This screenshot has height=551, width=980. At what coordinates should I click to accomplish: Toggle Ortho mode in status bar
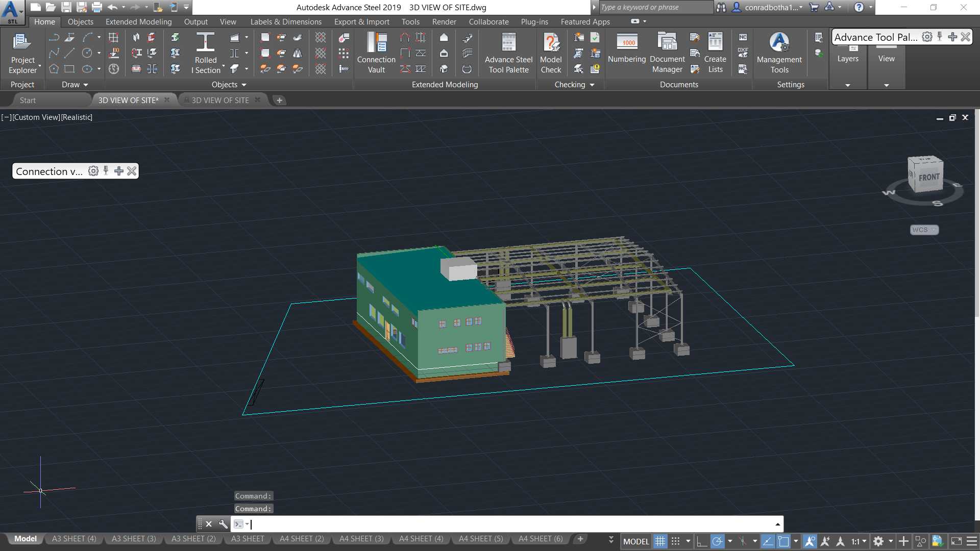[702, 541]
